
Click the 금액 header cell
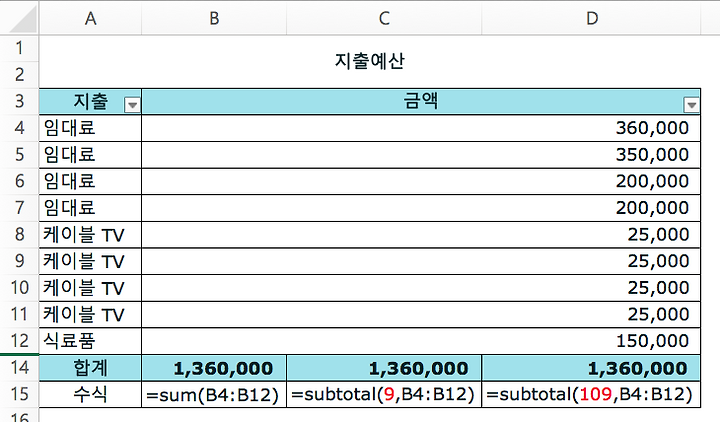(421, 101)
